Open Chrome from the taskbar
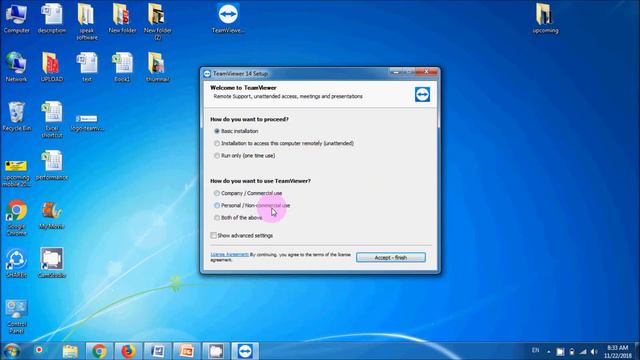The width and height of the screenshot is (640, 360). click(x=99, y=351)
